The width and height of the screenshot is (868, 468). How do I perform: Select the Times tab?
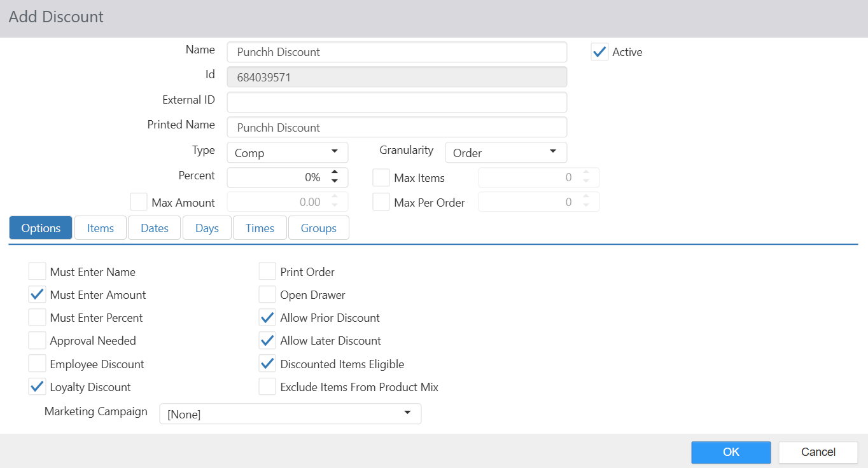click(x=260, y=228)
